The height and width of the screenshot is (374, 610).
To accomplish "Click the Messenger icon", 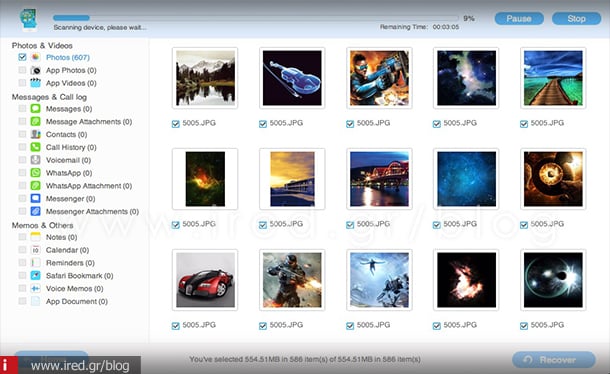I will (35, 198).
